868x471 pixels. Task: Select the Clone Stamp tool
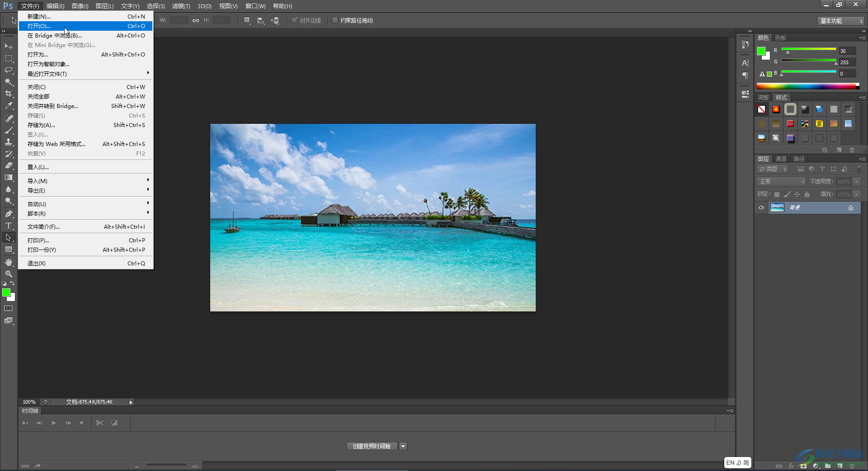click(9, 142)
